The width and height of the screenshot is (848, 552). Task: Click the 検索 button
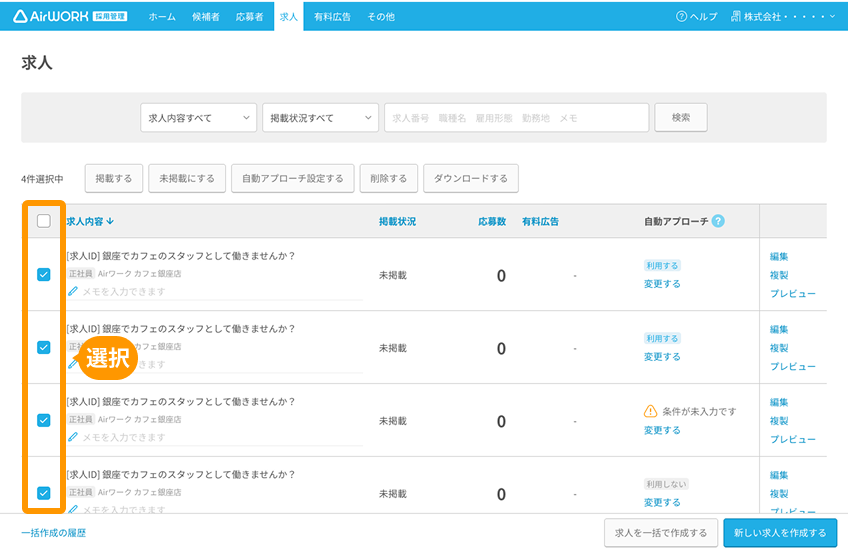pos(681,117)
